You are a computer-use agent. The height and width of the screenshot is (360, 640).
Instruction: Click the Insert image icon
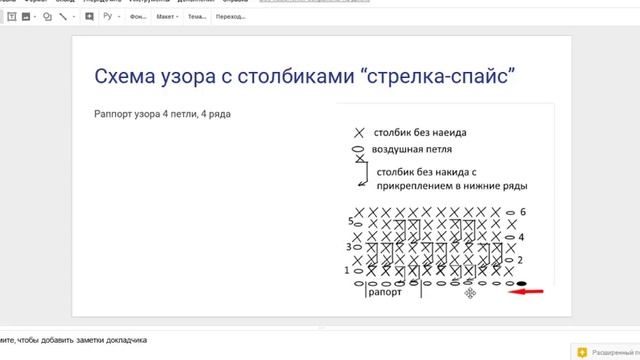[26, 17]
